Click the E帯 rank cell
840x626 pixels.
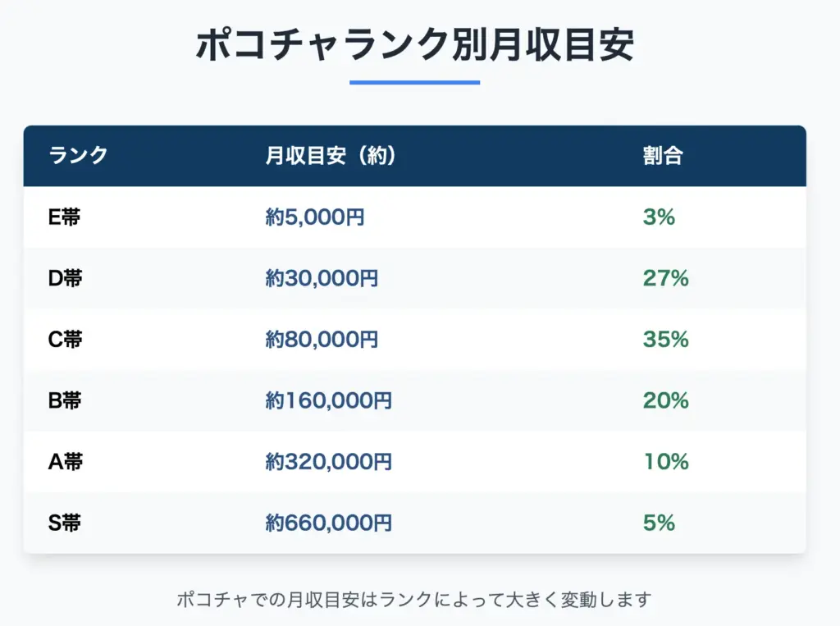(x=65, y=217)
